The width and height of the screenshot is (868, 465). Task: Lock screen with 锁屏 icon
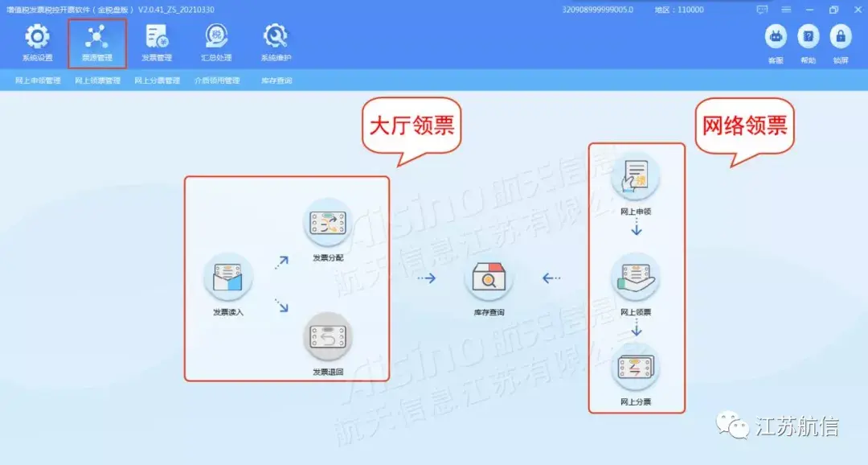click(x=841, y=37)
